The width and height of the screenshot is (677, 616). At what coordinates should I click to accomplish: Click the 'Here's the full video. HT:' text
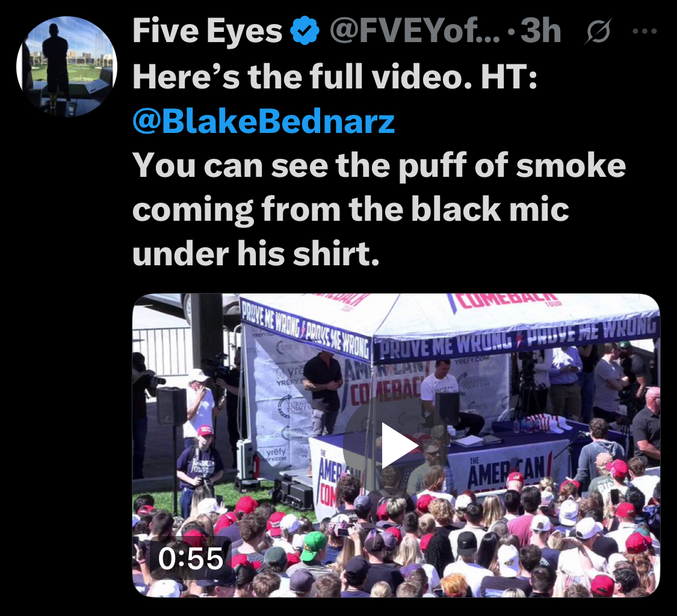[x=335, y=76]
